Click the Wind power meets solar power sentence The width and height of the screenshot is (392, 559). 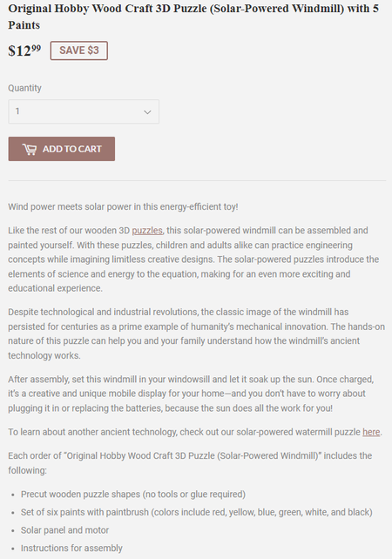[123, 206]
